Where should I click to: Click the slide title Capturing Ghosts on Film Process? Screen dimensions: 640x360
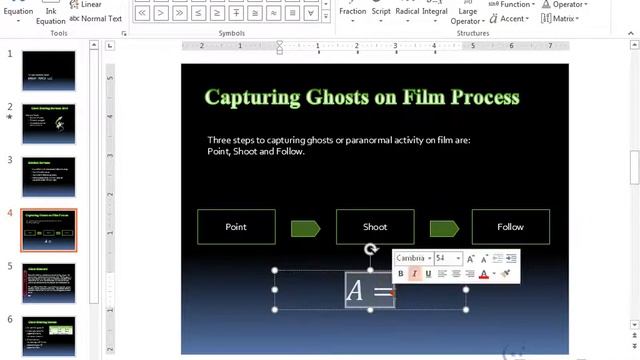coord(362,98)
